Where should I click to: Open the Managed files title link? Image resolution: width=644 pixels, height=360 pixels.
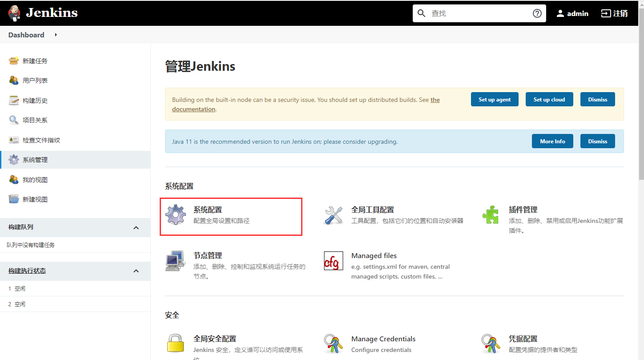374,255
